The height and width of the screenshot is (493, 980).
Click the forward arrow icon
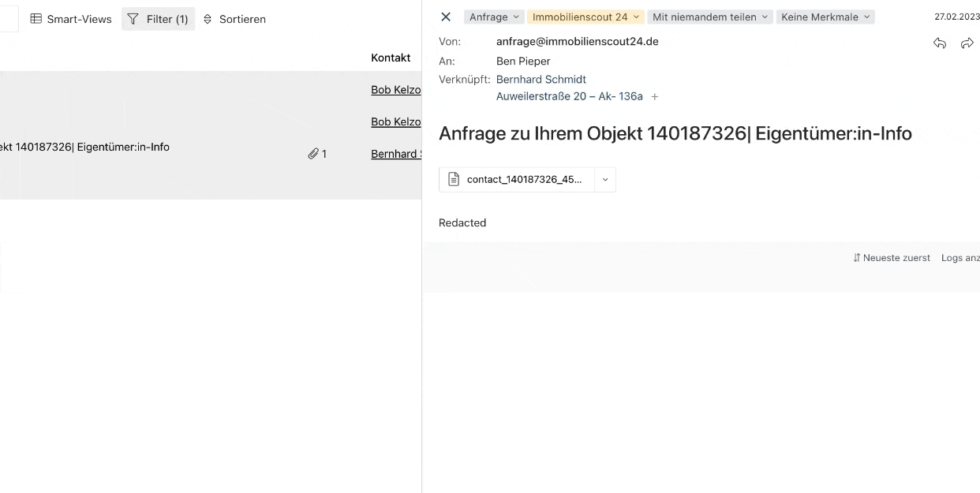967,43
